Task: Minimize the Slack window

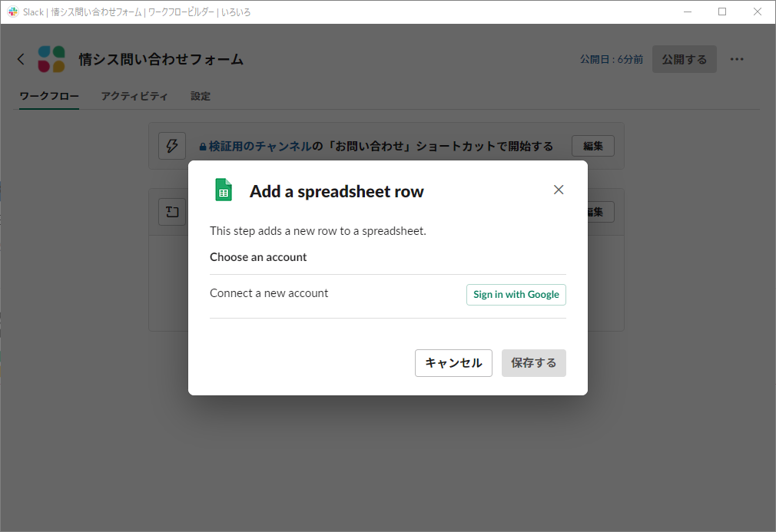Action: click(x=687, y=12)
